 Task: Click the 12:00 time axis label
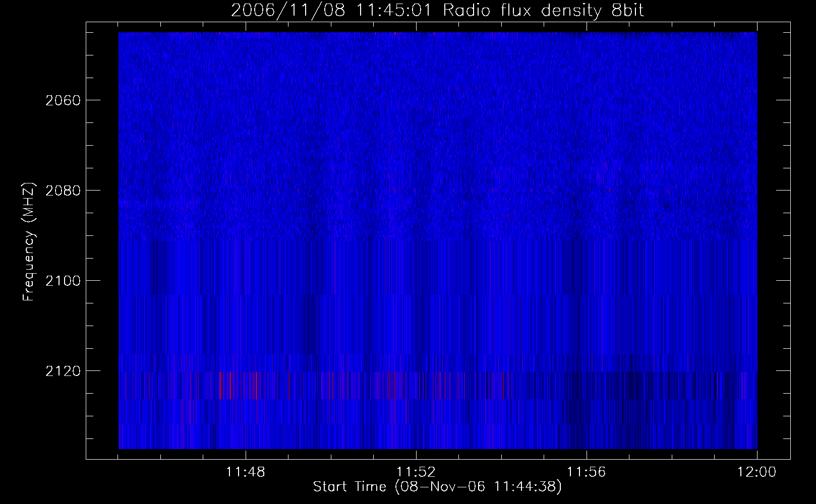(757, 472)
